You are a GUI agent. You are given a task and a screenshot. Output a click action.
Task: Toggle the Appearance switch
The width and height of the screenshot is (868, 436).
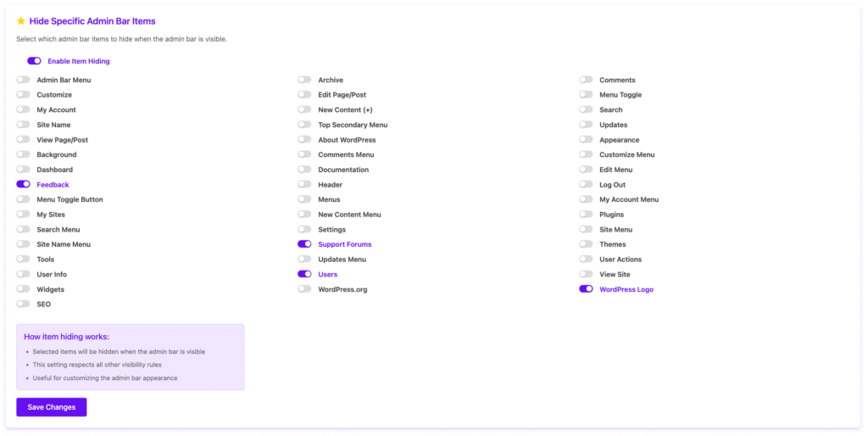click(x=587, y=140)
